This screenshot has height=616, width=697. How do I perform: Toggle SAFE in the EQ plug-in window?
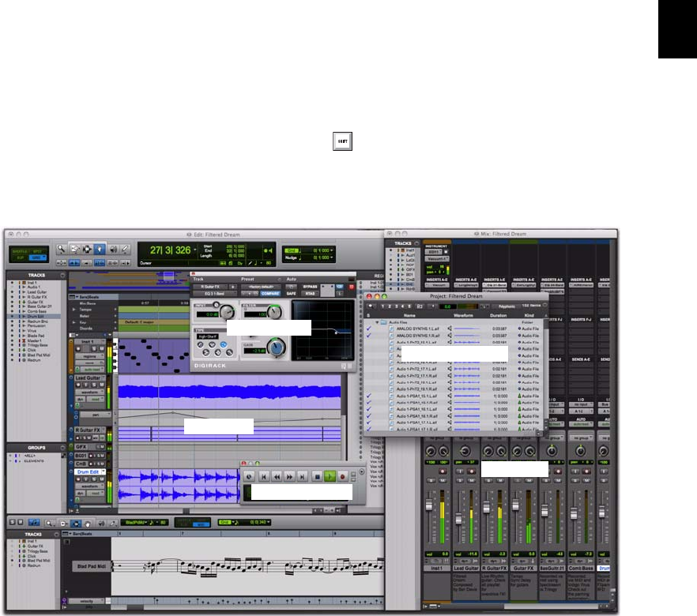coord(291,294)
